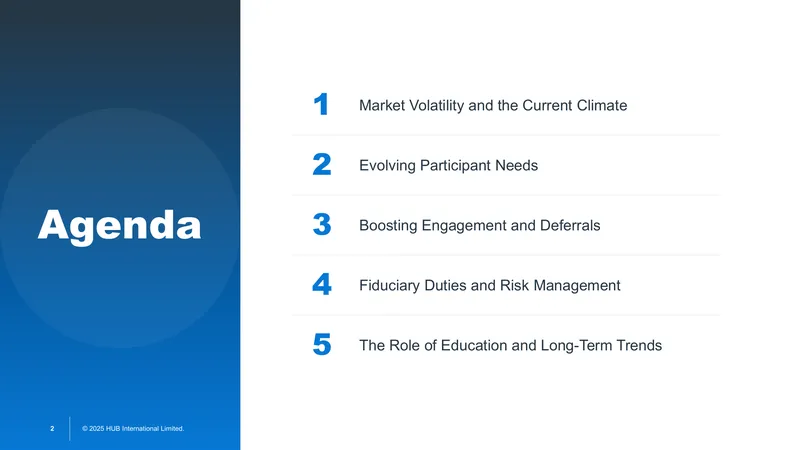
Task: Click the divider line below Boosting Engagement item
Action: click(506, 255)
